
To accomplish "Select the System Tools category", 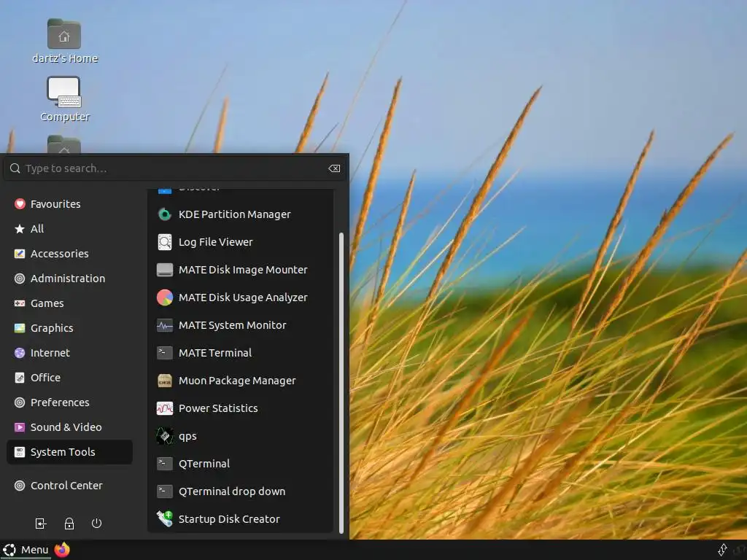I will (x=69, y=452).
